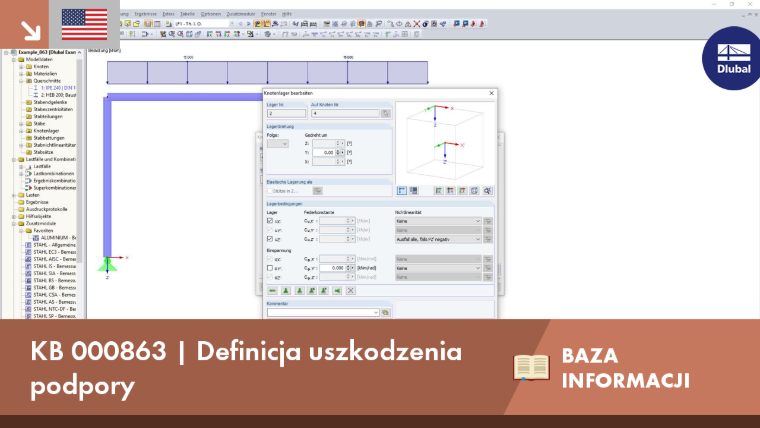The height and width of the screenshot is (428, 760).
Task: Toggle the uX' support checkbox
Action: 270,221
